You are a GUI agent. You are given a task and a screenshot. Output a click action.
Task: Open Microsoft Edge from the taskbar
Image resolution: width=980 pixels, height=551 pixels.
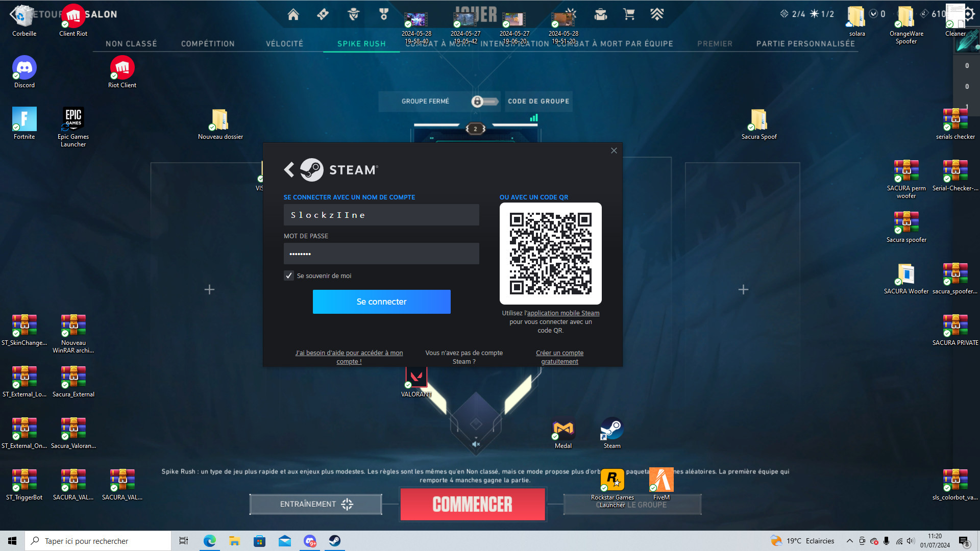(209, 541)
